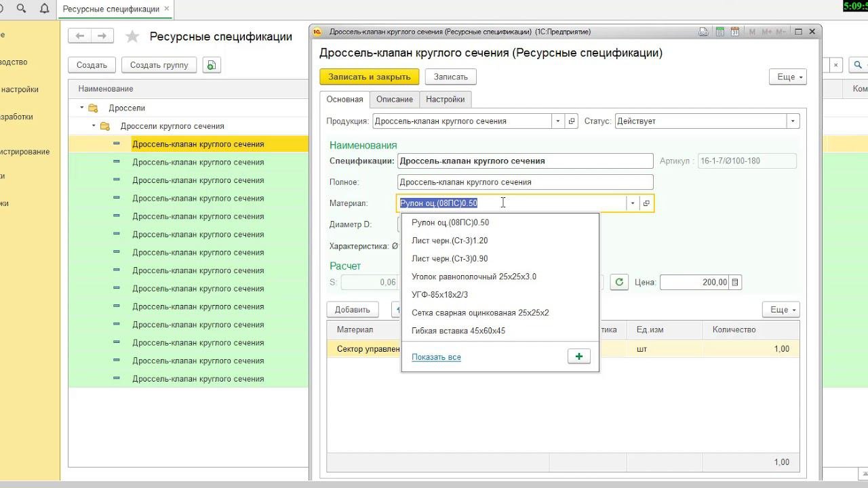The width and height of the screenshot is (868, 488).
Task: Open the Продукция dropdown arrow
Action: pyautogui.click(x=557, y=121)
